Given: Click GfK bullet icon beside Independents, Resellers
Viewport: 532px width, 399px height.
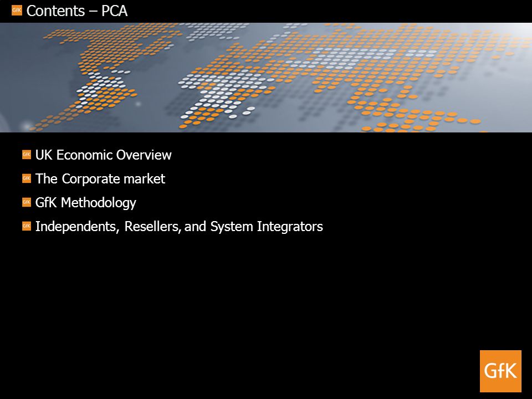Looking at the screenshot, I should (x=27, y=226).
